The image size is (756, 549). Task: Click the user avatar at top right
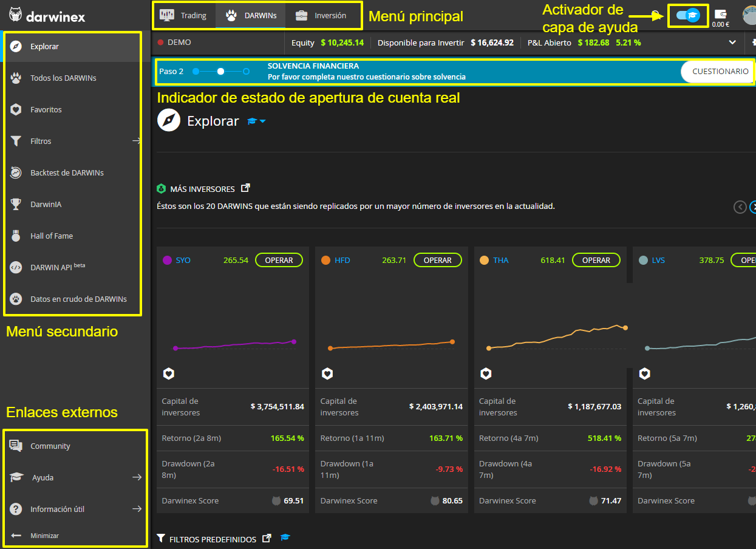tap(750, 15)
